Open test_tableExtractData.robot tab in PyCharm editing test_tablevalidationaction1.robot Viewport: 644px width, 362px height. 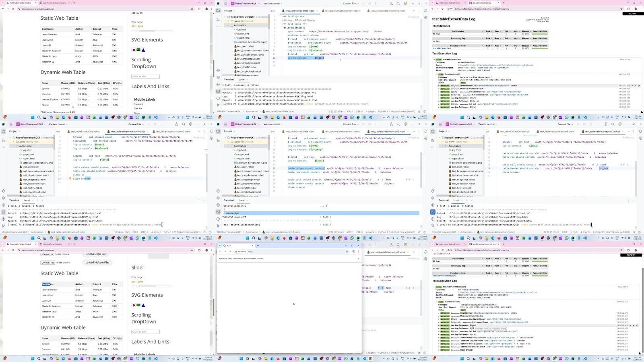click(x=83, y=131)
